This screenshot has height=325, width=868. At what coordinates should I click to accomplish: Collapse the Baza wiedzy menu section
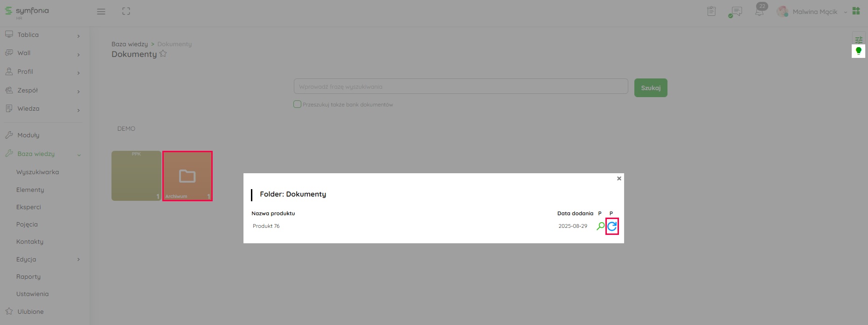(x=42, y=154)
